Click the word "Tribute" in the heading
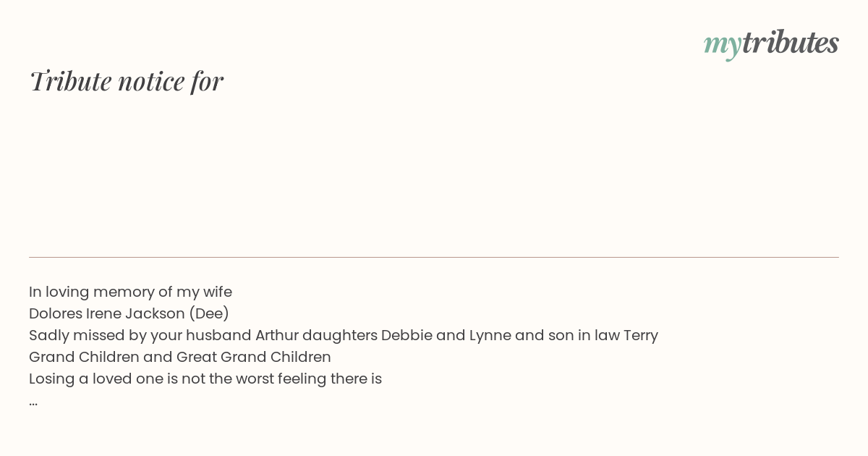The width and height of the screenshot is (868, 456). pyautogui.click(x=71, y=81)
